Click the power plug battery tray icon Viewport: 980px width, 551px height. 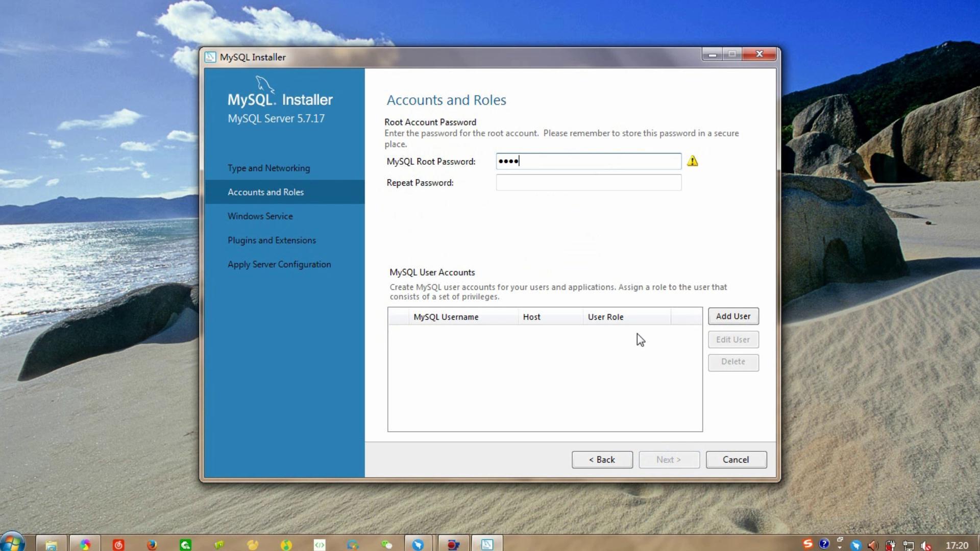(x=891, y=545)
